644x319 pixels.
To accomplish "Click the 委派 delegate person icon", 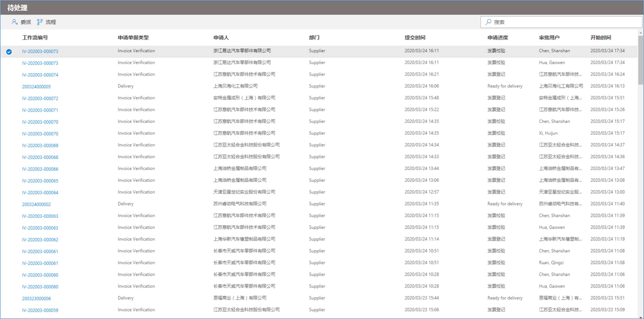I will click(x=15, y=22).
